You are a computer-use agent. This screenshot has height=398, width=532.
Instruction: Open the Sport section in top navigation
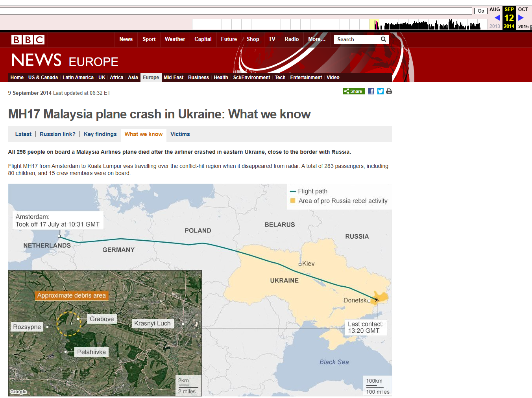pos(149,39)
